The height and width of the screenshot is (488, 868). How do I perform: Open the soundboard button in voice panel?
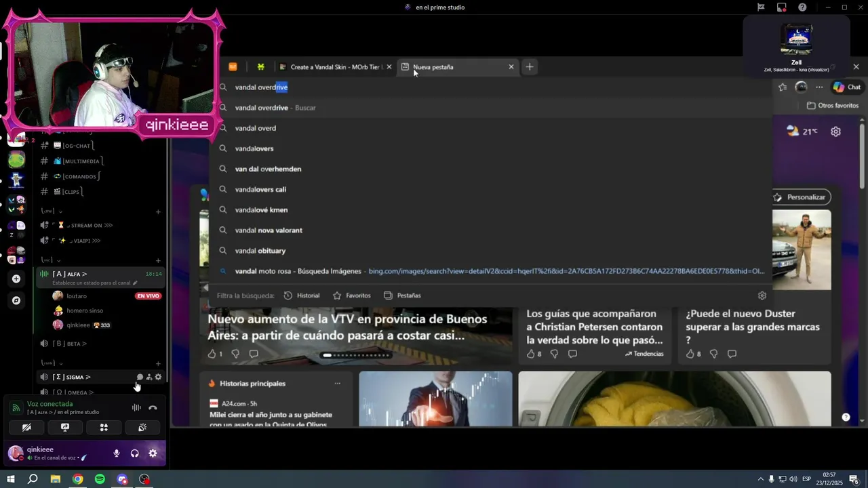(x=142, y=428)
